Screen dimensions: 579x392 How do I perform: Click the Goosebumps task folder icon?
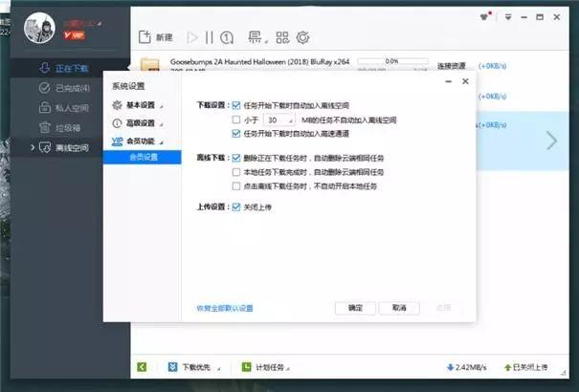(x=150, y=65)
